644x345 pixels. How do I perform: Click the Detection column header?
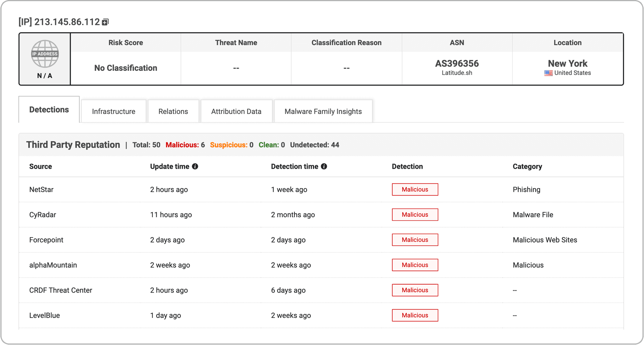click(407, 166)
